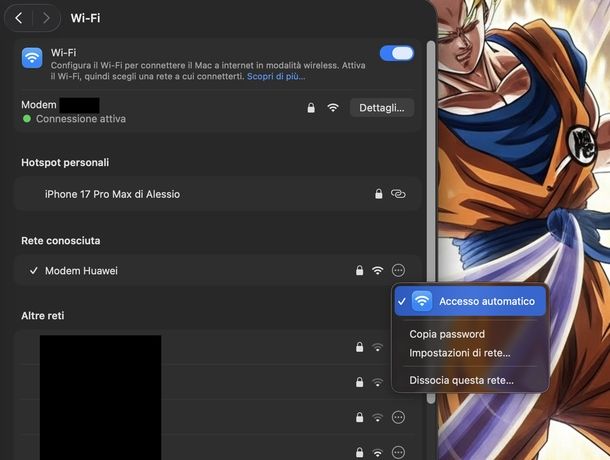Click the Wi-Fi settings scrollbar
This screenshot has height=460, width=610.
(431, 222)
